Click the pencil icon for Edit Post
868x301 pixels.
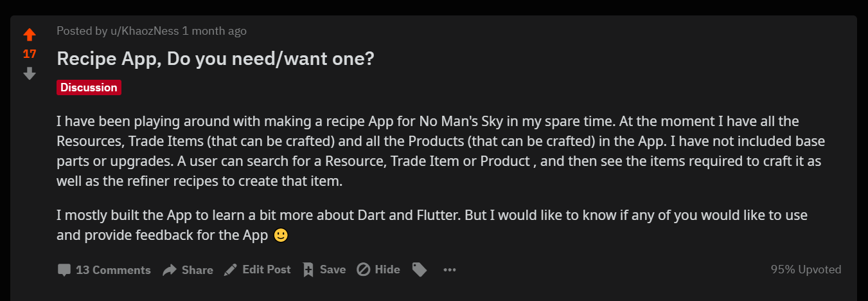click(x=230, y=270)
